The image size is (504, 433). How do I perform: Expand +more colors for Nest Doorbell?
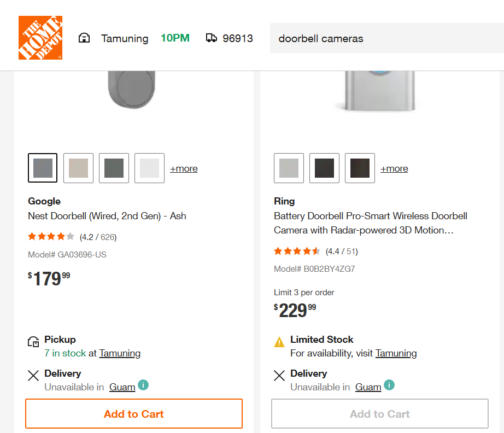(x=184, y=168)
